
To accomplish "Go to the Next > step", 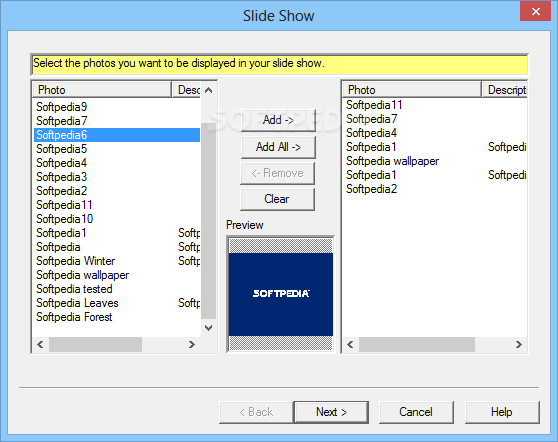I will click(x=331, y=412).
